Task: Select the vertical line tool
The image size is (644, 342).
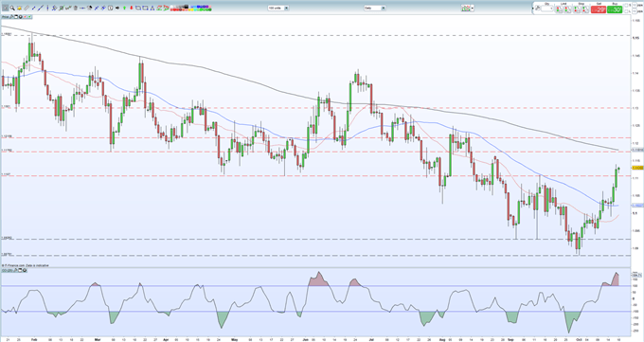Action: [x=47, y=9]
